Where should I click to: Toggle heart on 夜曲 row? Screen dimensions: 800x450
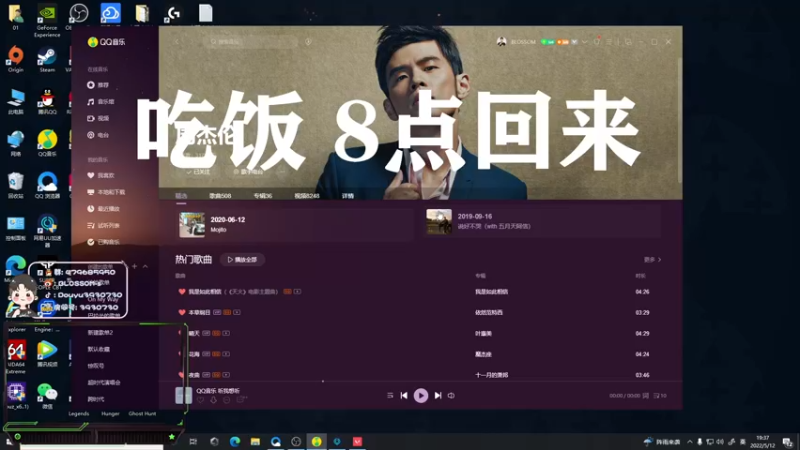(182, 375)
